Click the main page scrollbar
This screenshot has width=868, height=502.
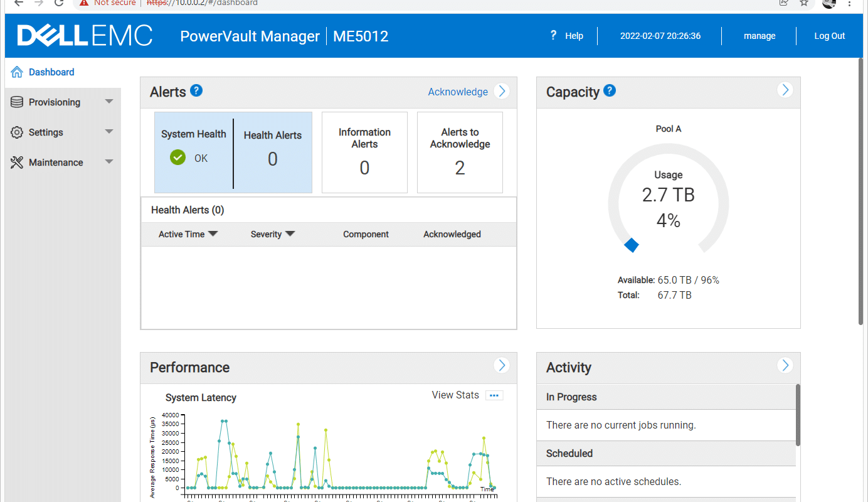[x=860, y=193]
